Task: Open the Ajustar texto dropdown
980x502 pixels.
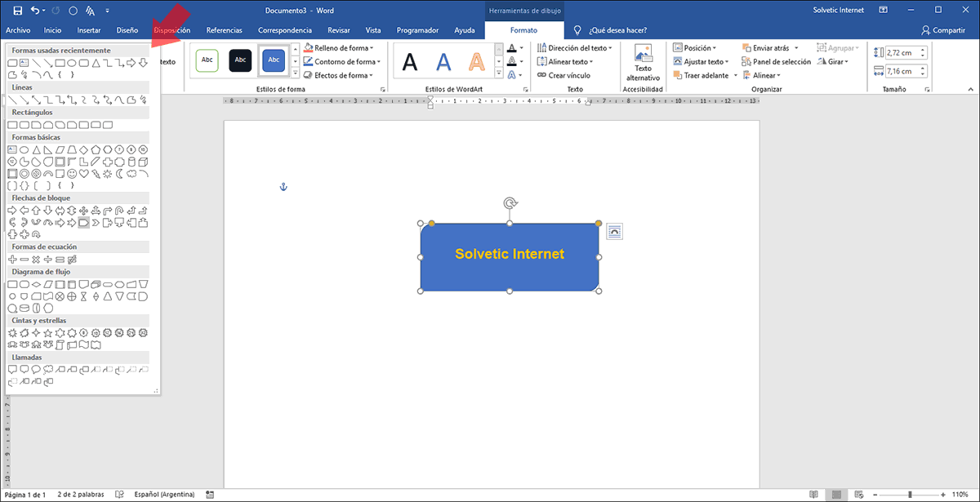Action: [x=701, y=61]
